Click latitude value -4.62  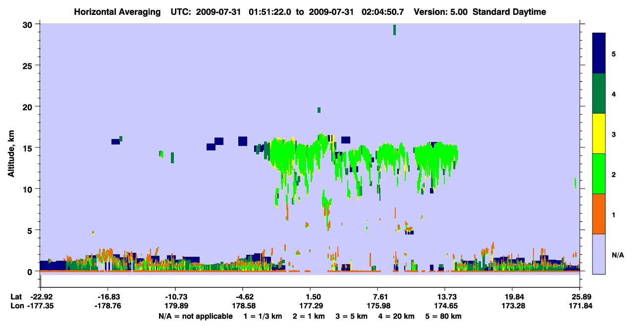coord(243,296)
